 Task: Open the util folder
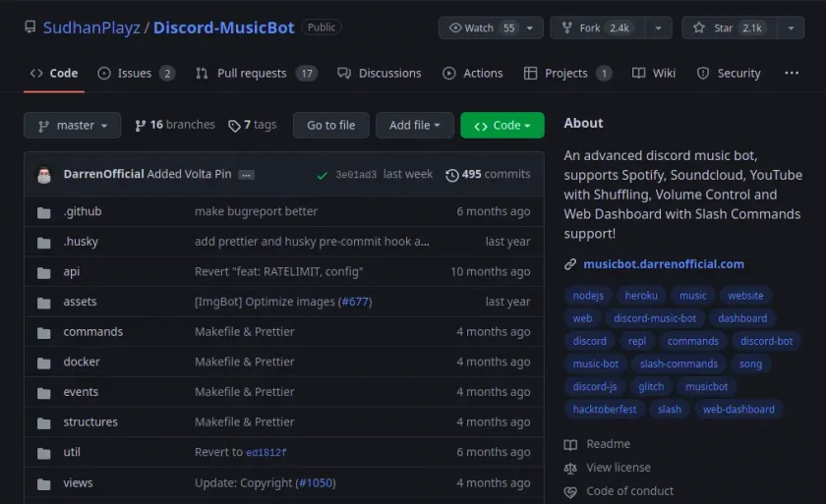pyautogui.click(x=72, y=452)
